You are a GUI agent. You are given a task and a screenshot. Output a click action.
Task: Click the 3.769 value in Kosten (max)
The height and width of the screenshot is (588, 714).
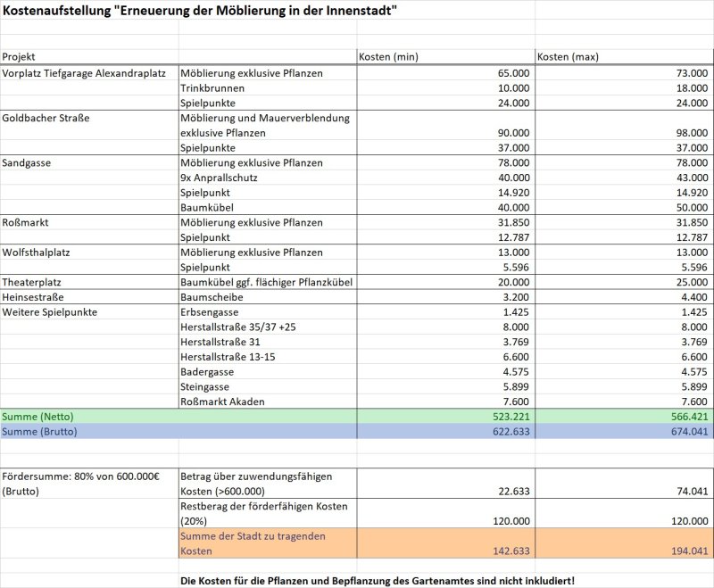click(x=694, y=343)
